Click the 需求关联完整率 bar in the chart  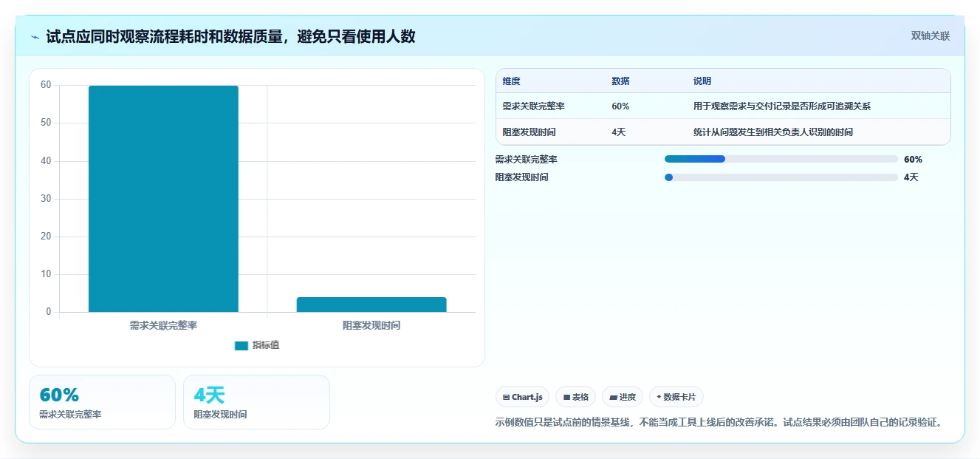pyautogui.click(x=163, y=199)
